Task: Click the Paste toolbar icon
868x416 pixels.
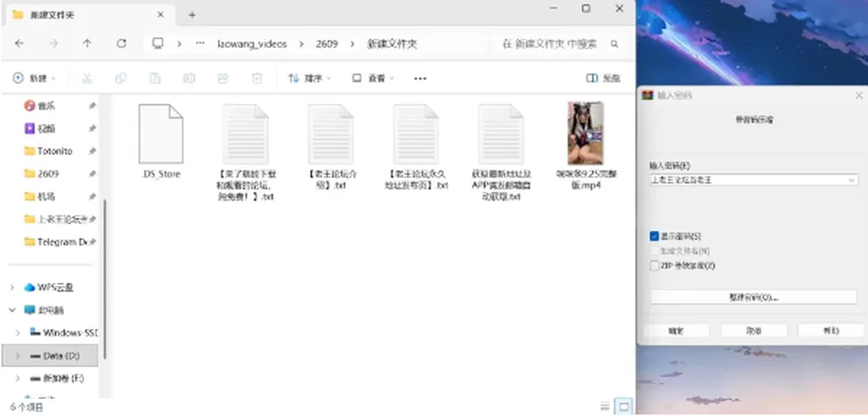Action: tap(155, 79)
